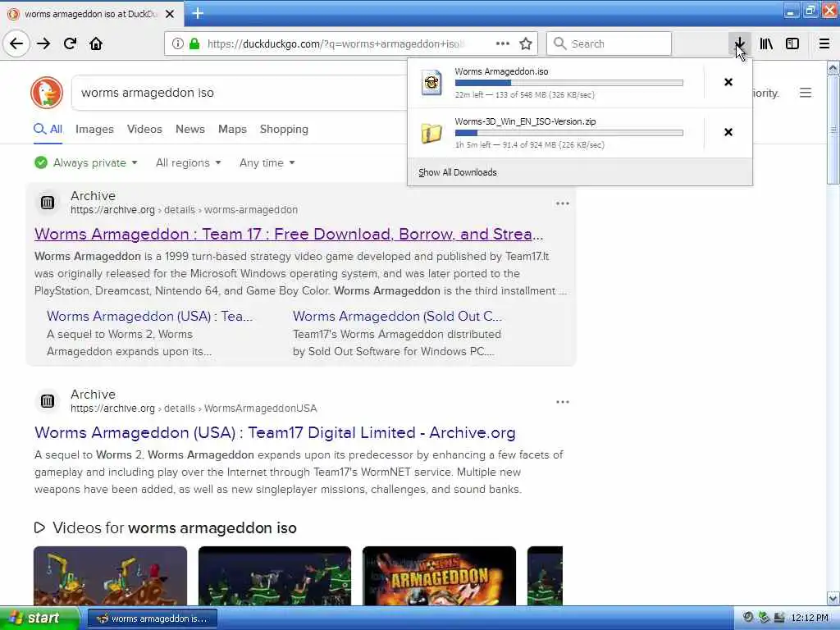Open options for the worms-armageddon Archive result
Viewport: 840px width, 630px height.
tap(563, 203)
